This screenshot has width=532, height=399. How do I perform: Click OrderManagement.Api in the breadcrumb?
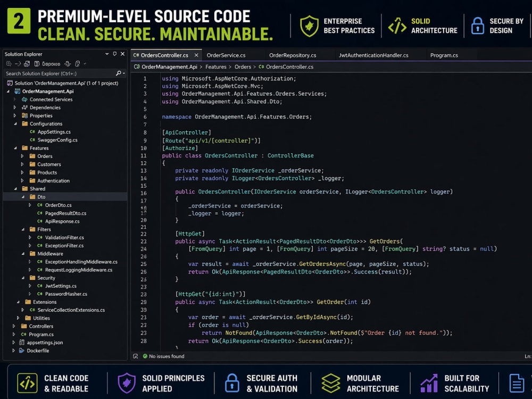click(169, 67)
